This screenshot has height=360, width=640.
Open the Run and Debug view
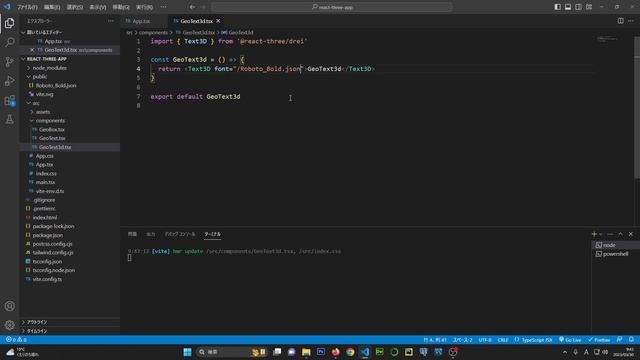point(9,81)
